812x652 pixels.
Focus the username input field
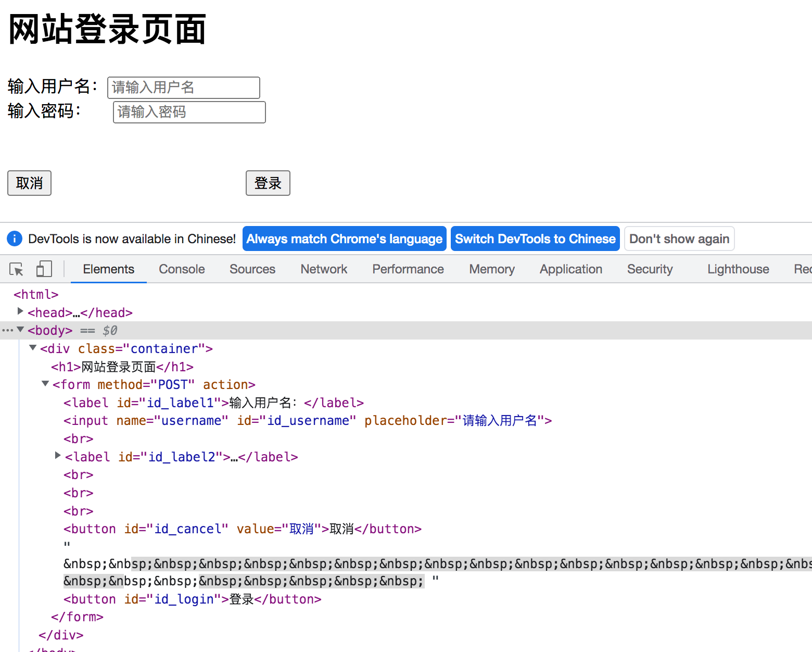[183, 87]
